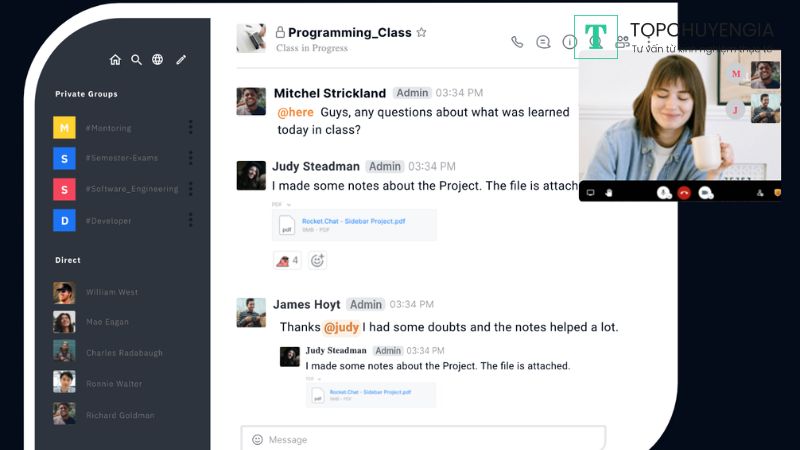The image size is (800, 450).
Task: Add a reaction with the emoji-plus icon
Action: coord(317,260)
